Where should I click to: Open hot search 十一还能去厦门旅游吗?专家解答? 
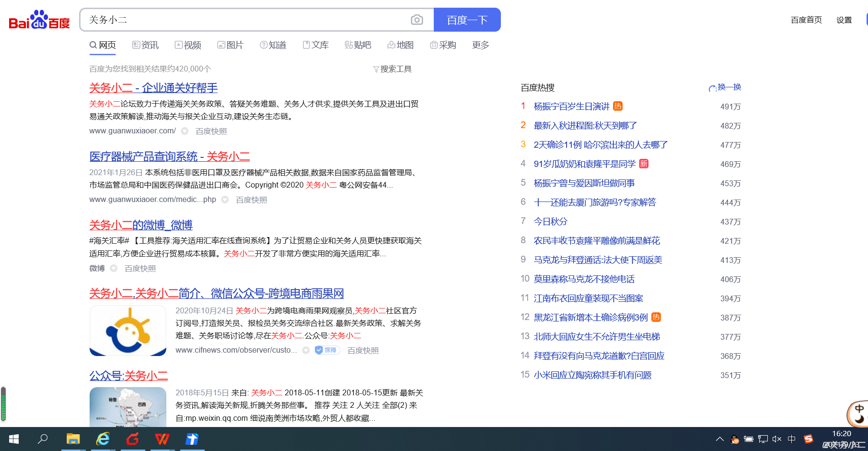[x=595, y=202]
